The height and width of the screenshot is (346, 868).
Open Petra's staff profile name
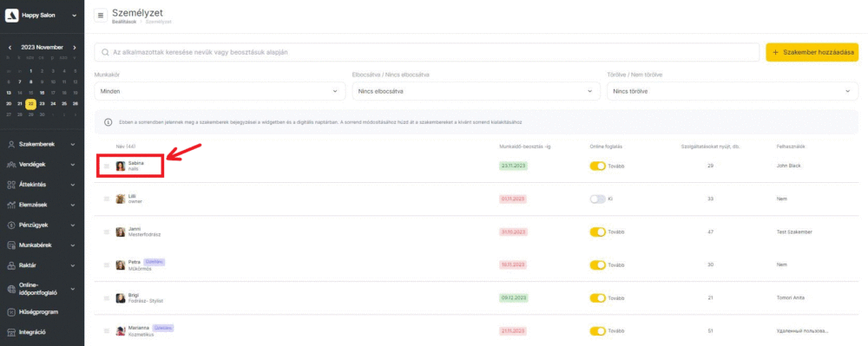tap(135, 261)
